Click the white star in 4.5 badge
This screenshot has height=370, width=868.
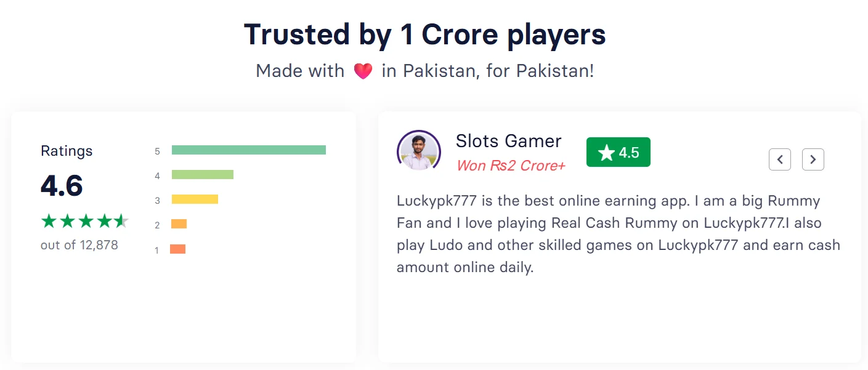coord(606,153)
